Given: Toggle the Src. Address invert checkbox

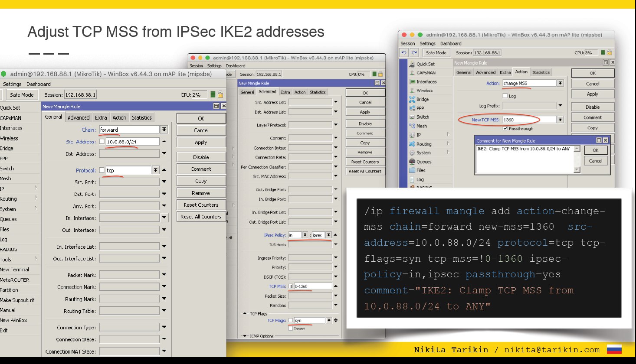Looking at the screenshot, I should 102,141.
